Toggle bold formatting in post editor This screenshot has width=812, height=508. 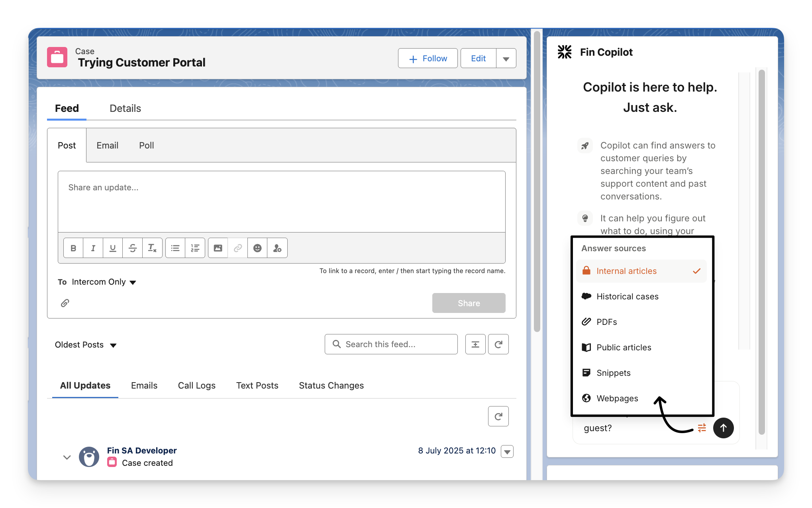click(73, 248)
